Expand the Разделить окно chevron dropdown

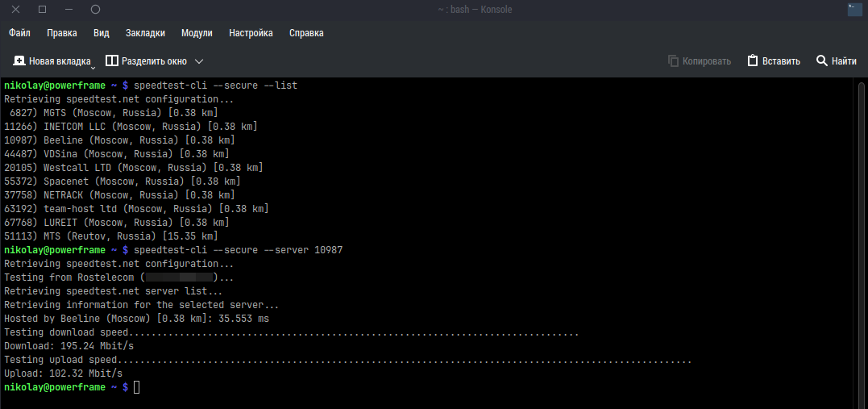(199, 61)
